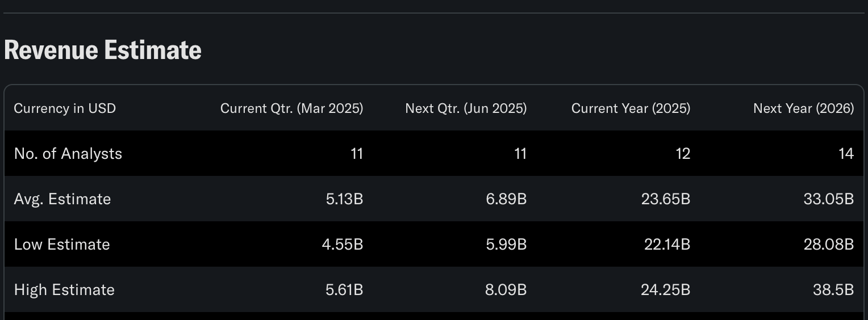Click the 14 analysts count for 2026
The height and width of the screenshot is (320, 868).
(x=846, y=154)
